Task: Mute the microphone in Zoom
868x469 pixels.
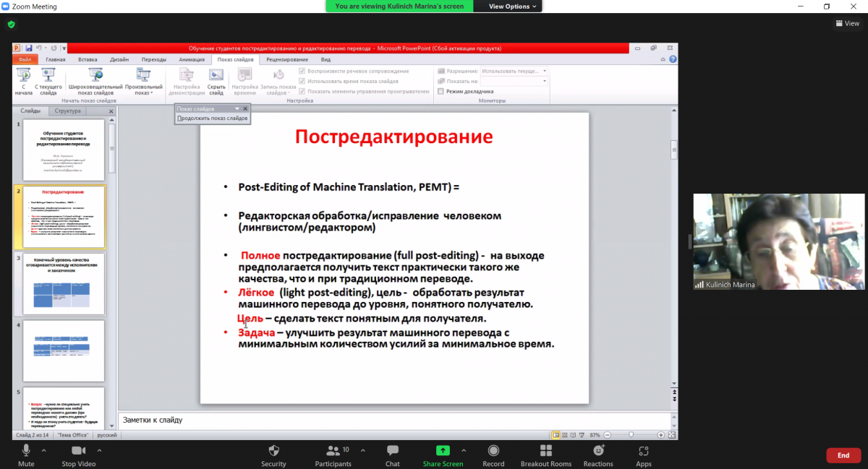Action: coord(26,455)
